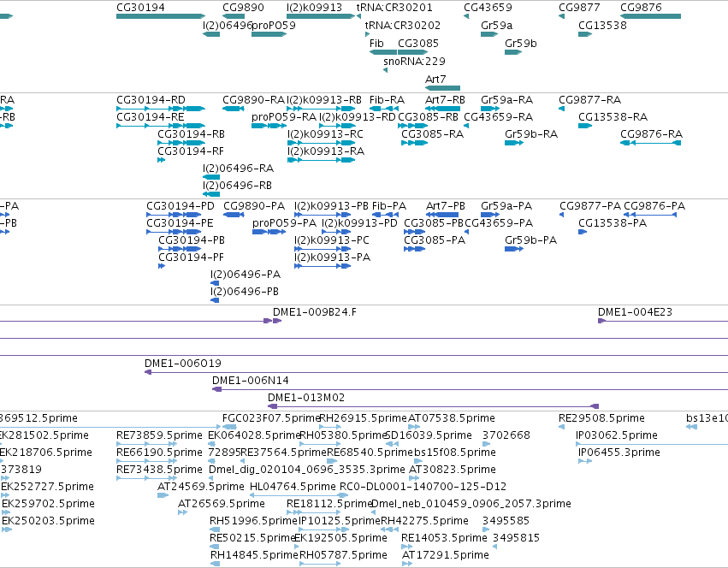Screen dimensions: 728x568
Task: Click EST label RH26915.5prime
Action: point(363,418)
